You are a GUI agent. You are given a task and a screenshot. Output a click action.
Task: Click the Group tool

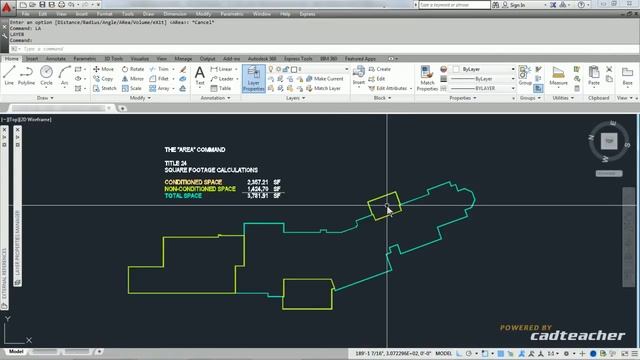524,76
